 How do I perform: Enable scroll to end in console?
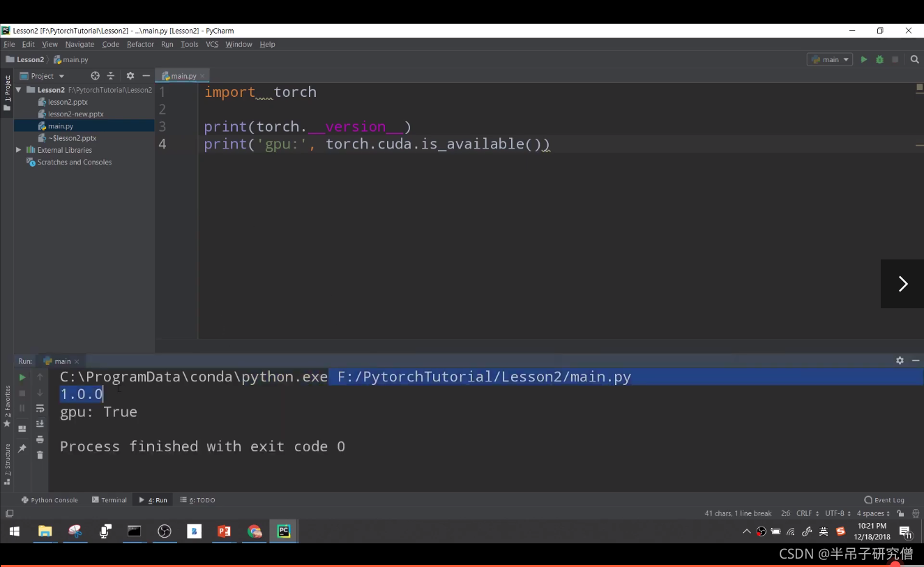[x=40, y=423]
